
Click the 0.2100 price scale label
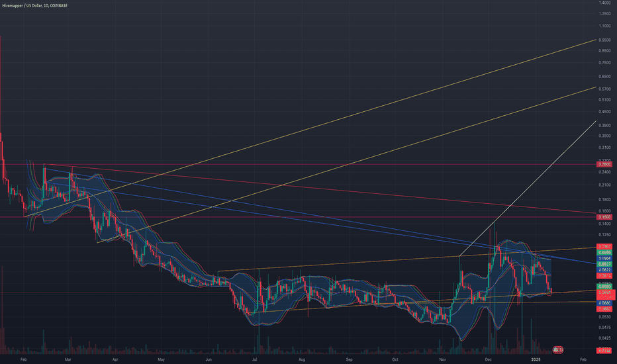(604, 185)
